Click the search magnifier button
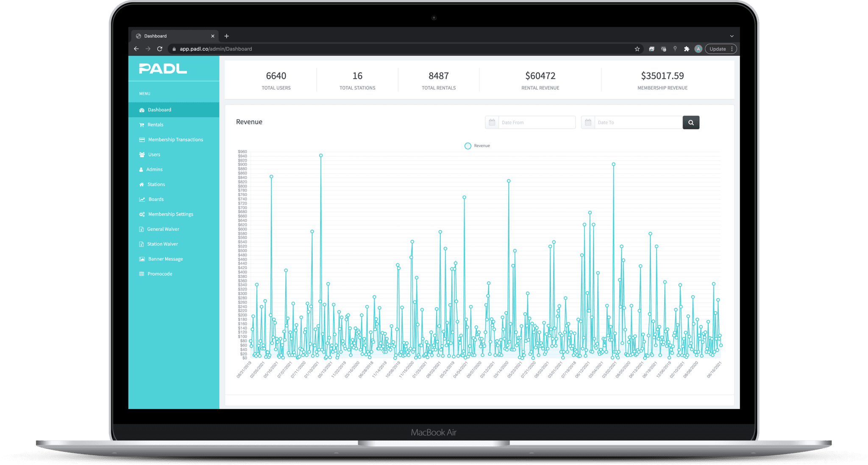Image resolution: width=868 pixels, height=465 pixels. [691, 122]
